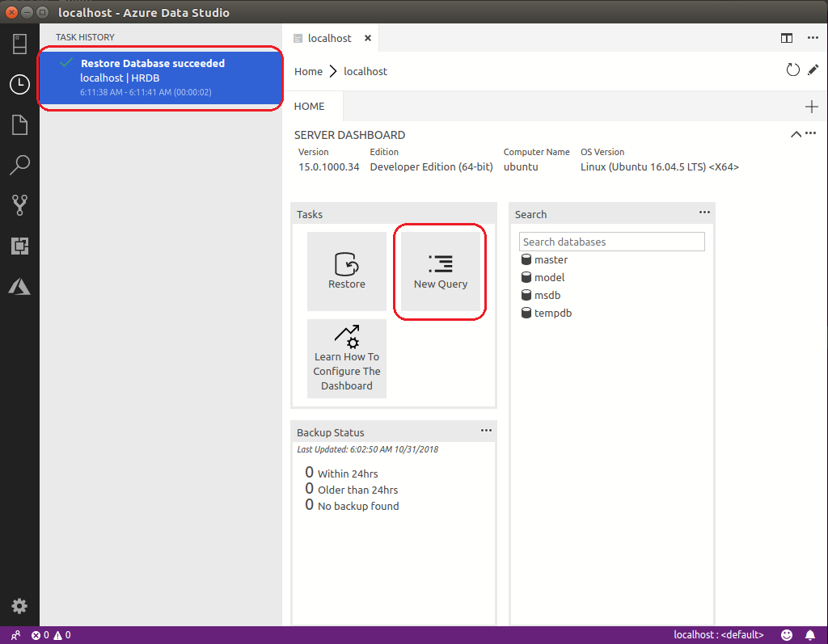Click the connection icon in status bar
This screenshot has height=644, width=828.
click(16, 635)
